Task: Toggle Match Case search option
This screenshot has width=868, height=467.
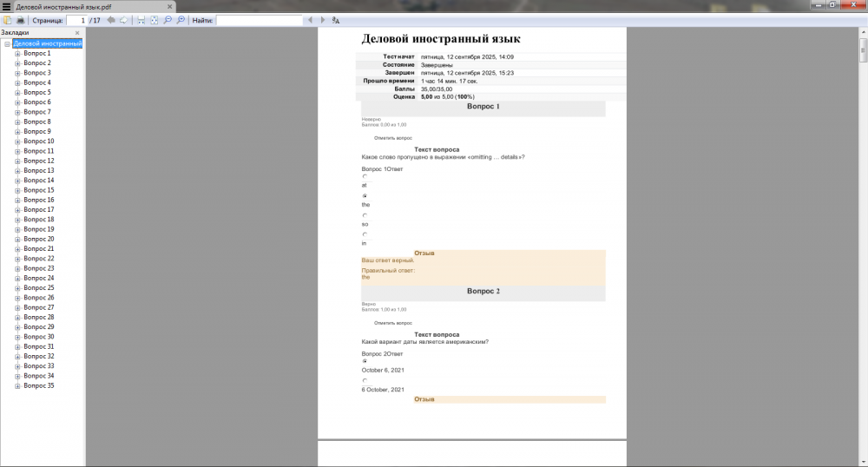Action: (336, 21)
